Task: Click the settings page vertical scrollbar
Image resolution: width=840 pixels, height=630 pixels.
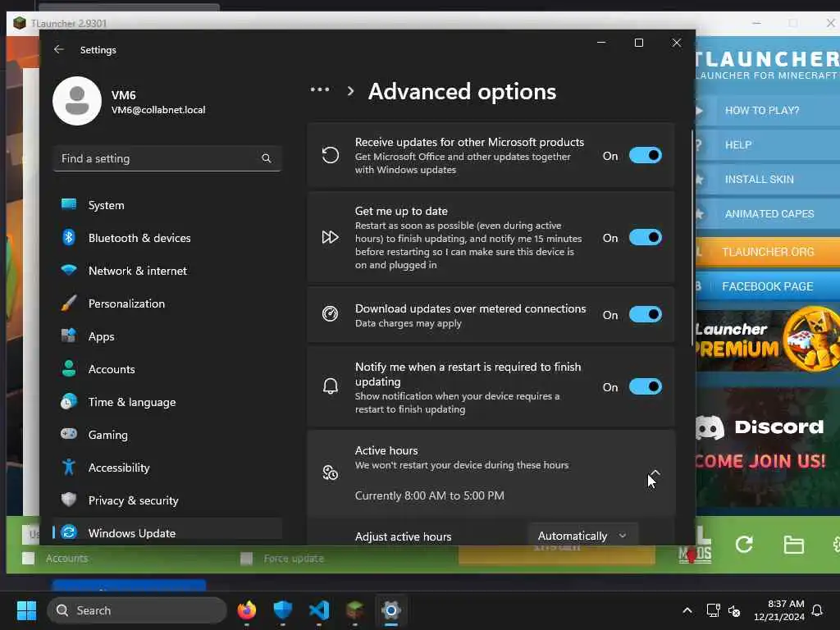Action: point(692,239)
